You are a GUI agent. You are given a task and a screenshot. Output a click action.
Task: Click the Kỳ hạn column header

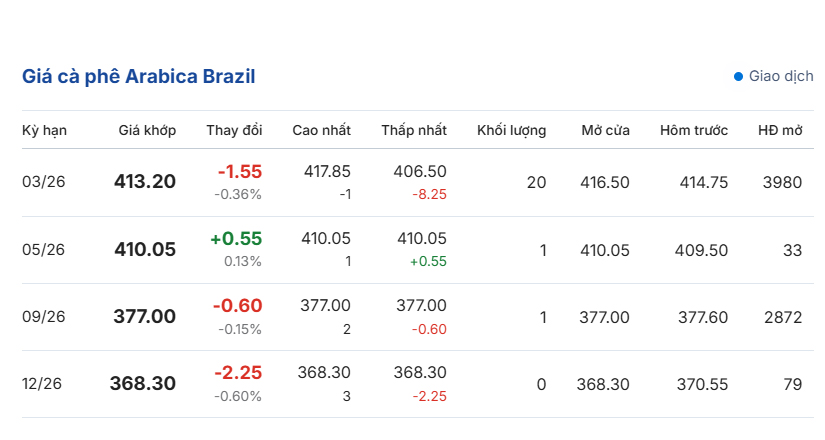point(44,131)
